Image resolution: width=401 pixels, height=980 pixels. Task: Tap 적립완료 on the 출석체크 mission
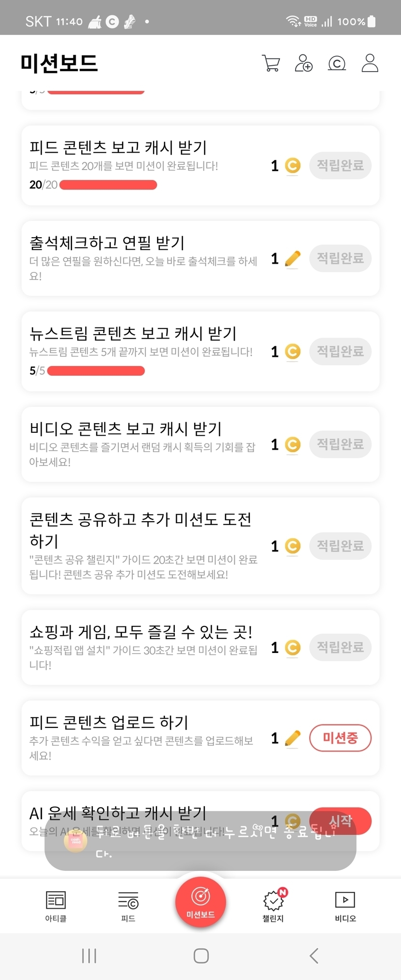[x=340, y=258]
